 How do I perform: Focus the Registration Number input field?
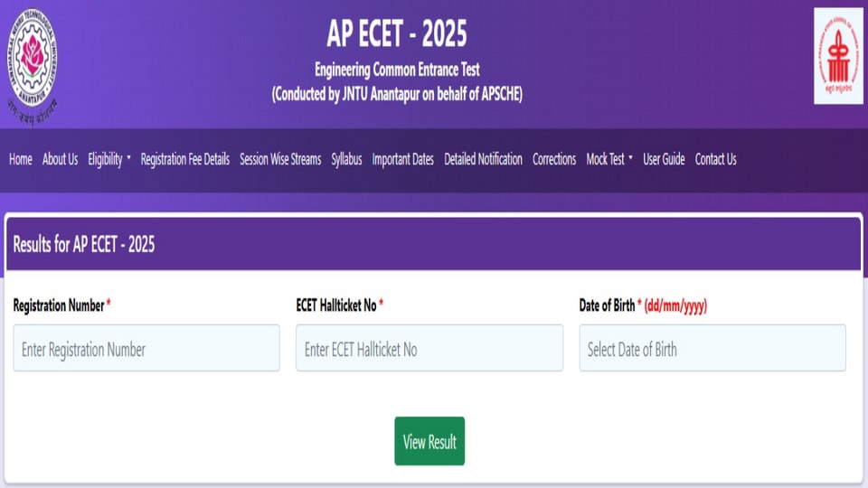click(146, 349)
